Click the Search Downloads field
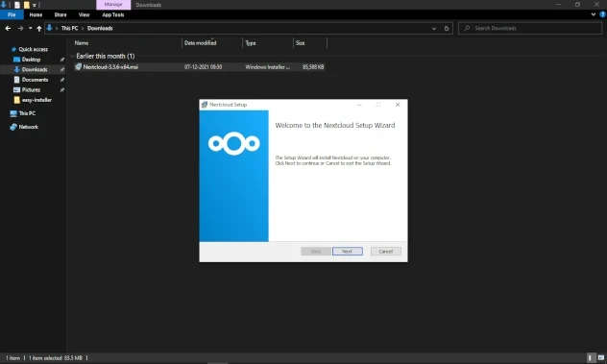This screenshot has width=607, height=364. tap(530, 28)
